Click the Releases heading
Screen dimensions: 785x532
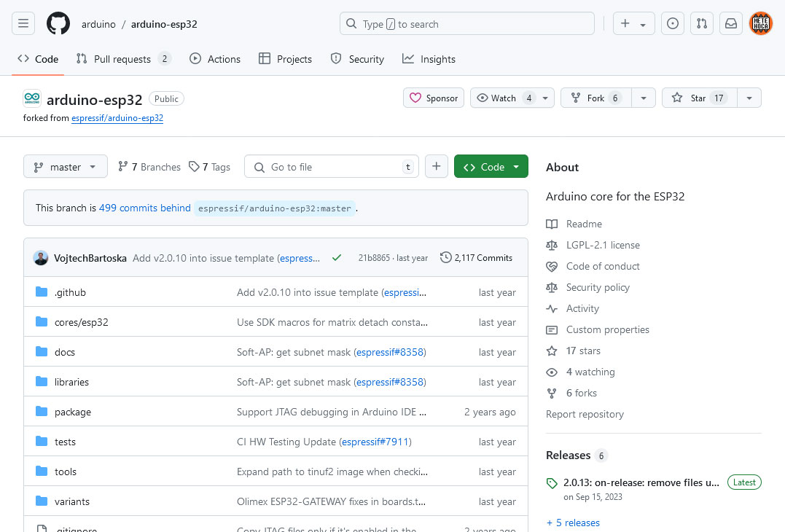569,455
